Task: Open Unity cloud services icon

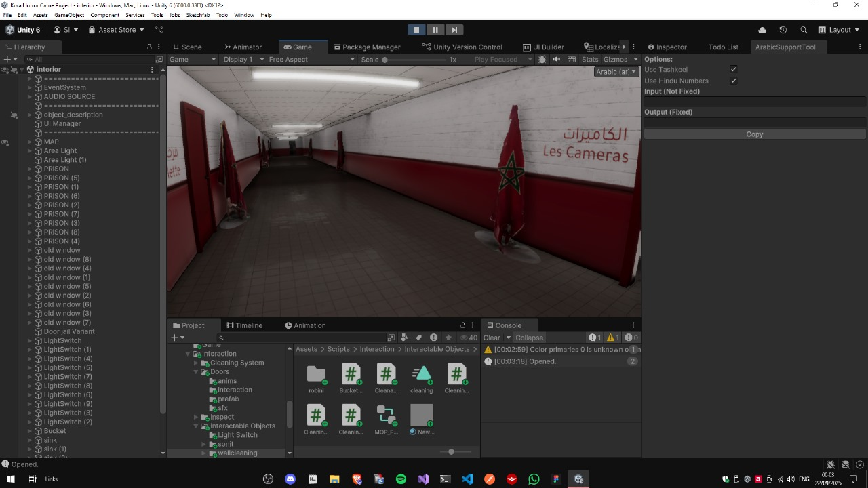Action: tap(762, 30)
